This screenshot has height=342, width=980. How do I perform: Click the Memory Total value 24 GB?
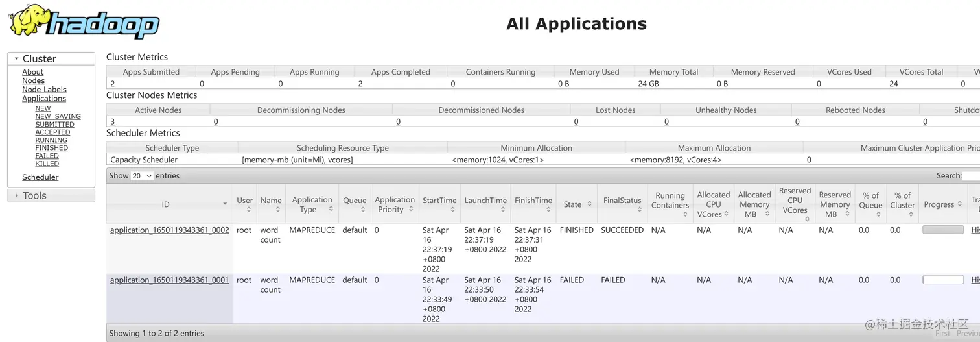(648, 84)
